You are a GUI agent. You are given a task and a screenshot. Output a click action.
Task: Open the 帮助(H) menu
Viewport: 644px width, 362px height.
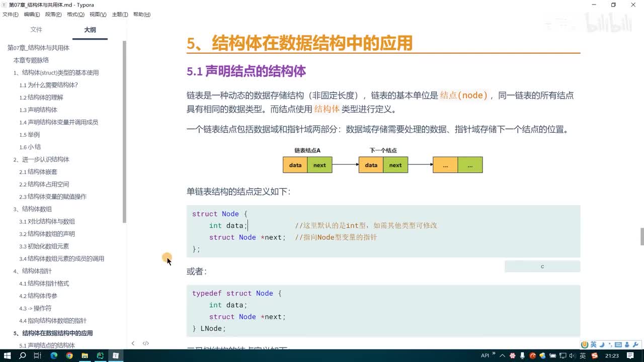141,15
